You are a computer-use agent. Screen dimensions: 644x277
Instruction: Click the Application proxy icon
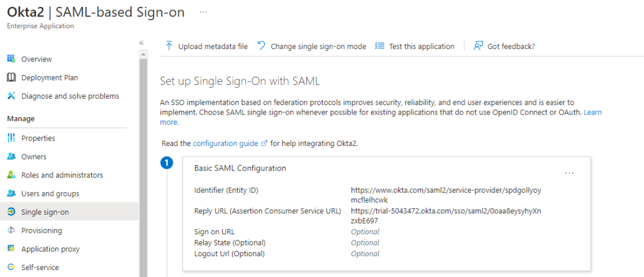click(x=11, y=249)
